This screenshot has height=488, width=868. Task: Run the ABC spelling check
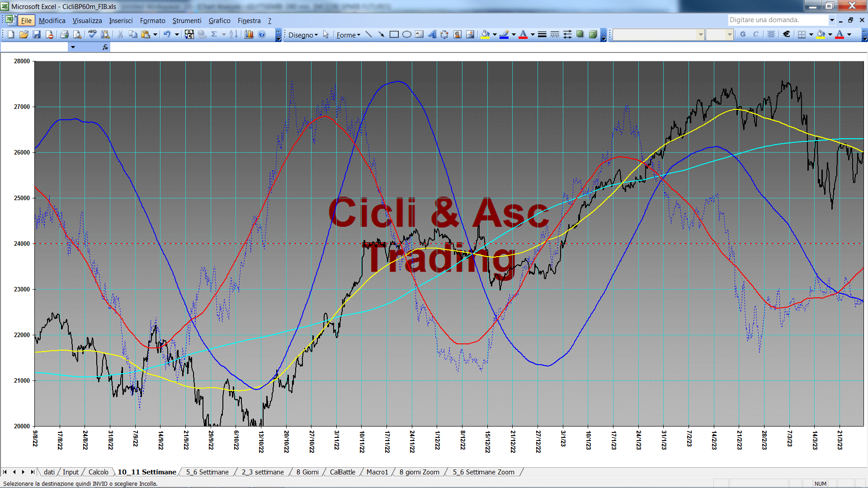click(92, 34)
